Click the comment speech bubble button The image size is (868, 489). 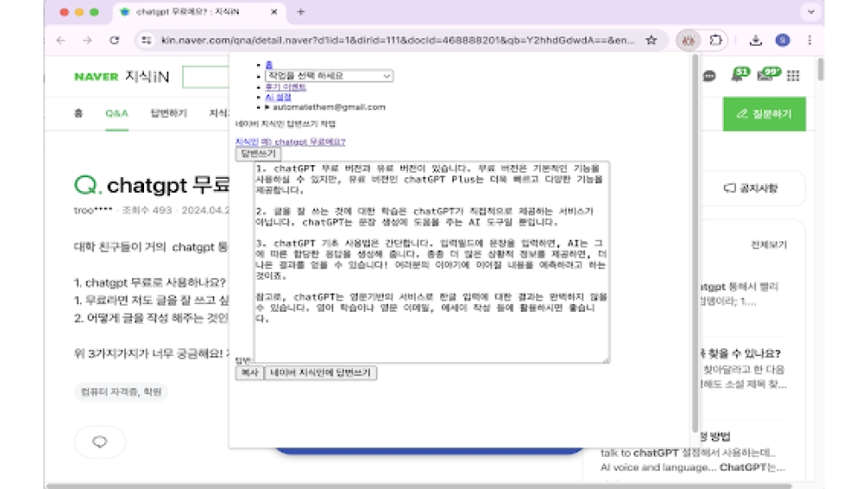click(x=100, y=442)
